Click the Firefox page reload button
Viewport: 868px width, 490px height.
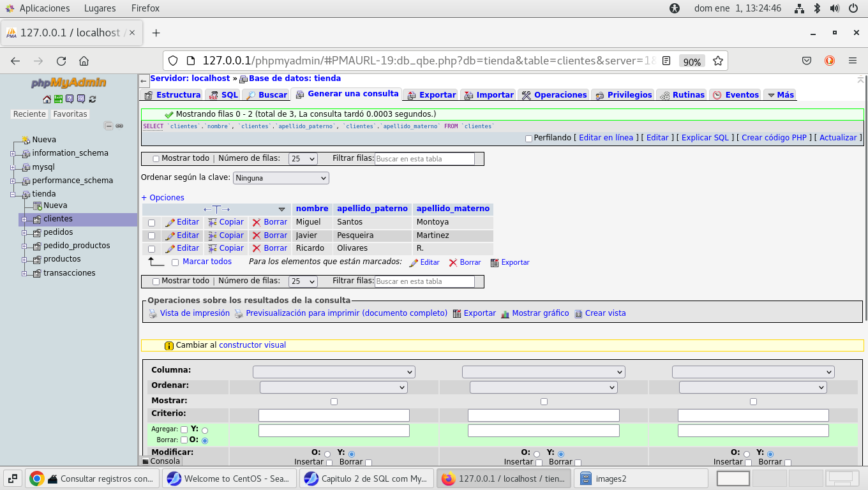[61, 61]
